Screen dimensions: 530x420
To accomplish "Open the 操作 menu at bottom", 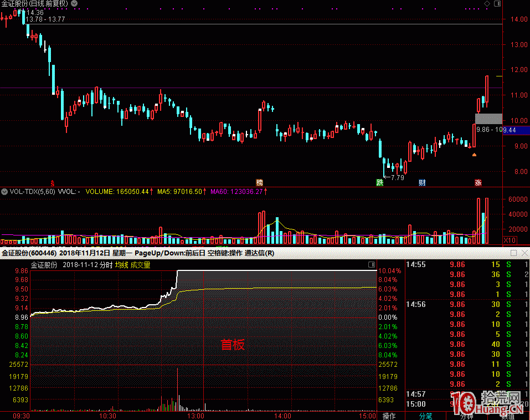I will pyautogui.click(x=389, y=416).
